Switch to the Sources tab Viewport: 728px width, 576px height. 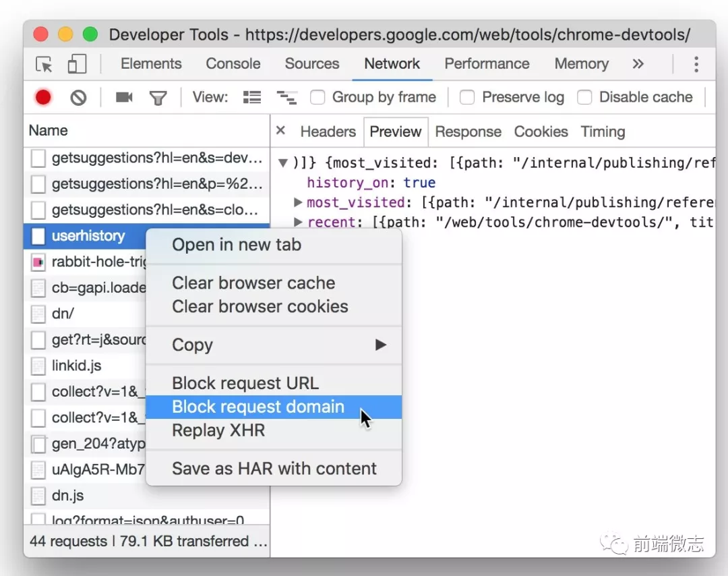[312, 63]
